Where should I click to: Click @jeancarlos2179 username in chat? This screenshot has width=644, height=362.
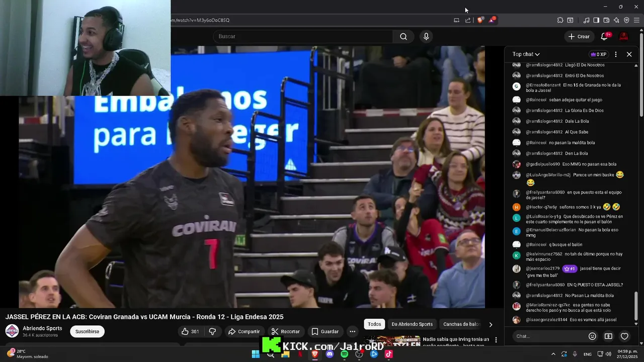pos(543,268)
